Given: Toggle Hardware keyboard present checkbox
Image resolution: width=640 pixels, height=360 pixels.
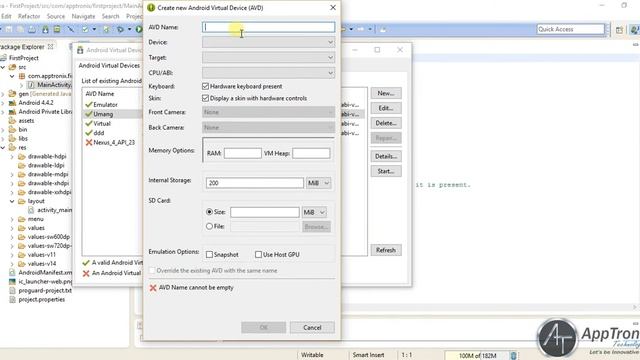Looking at the screenshot, I should [205, 86].
